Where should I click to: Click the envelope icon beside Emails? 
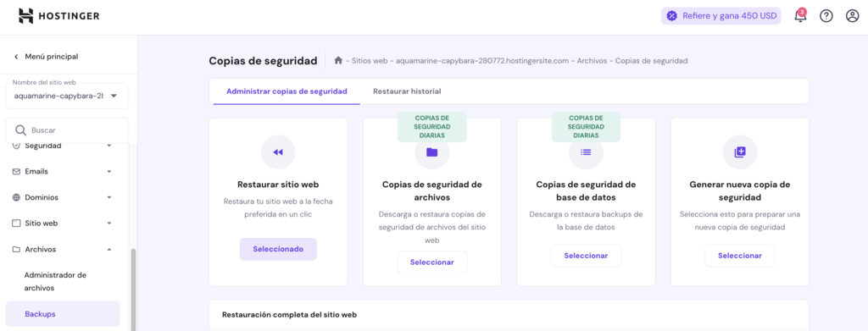(16, 172)
